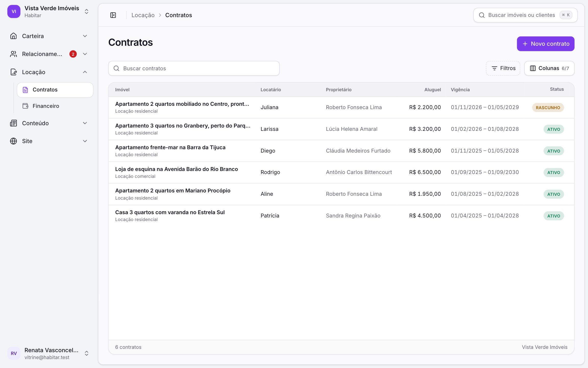The image size is (588, 368).
Task: Select Contratos in the sidebar
Action: tap(55, 90)
